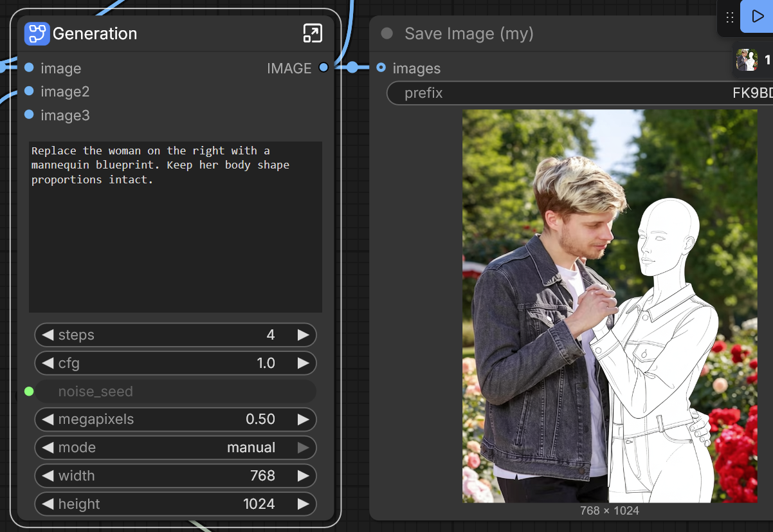This screenshot has height=532, width=773.
Task: Click the Save Image (my) node title
Action: point(469,33)
